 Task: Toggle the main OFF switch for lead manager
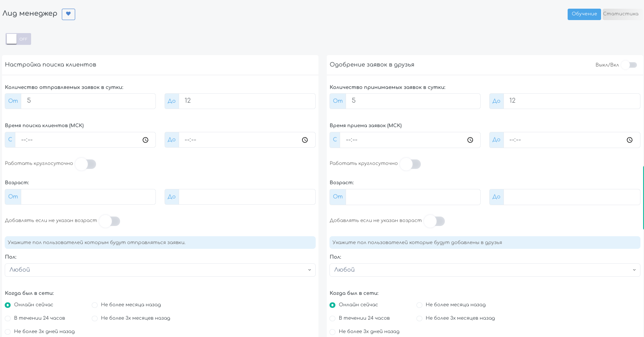pyautogui.click(x=19, y=39)
